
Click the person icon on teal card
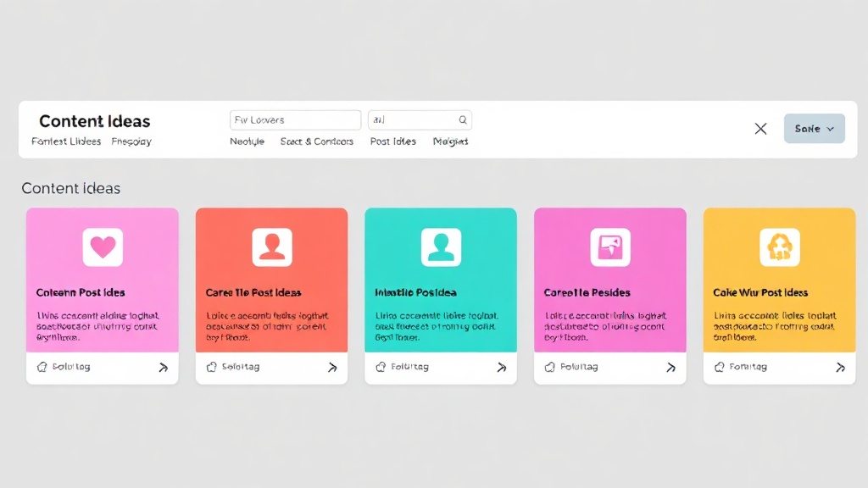point(441,247)
